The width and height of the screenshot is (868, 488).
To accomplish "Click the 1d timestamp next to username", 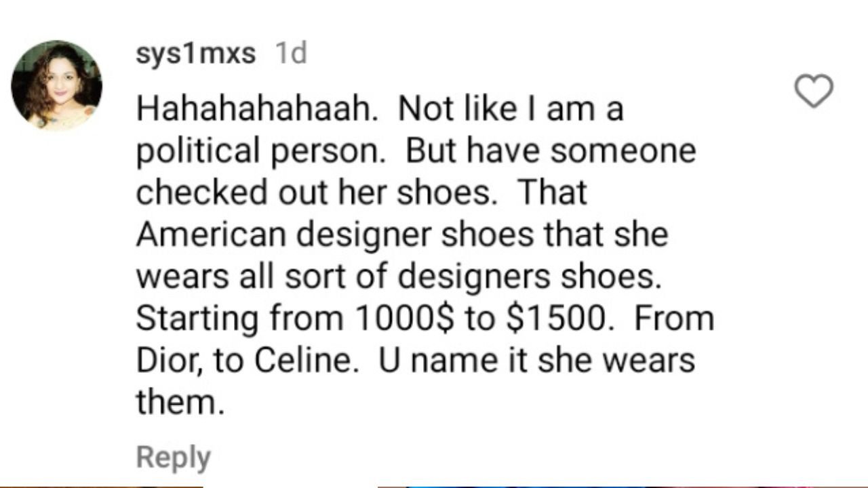I will 291,54.
